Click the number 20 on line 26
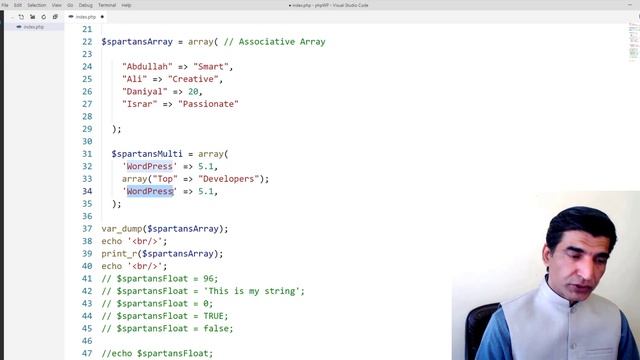640x360 pixels. coord(193,91)
